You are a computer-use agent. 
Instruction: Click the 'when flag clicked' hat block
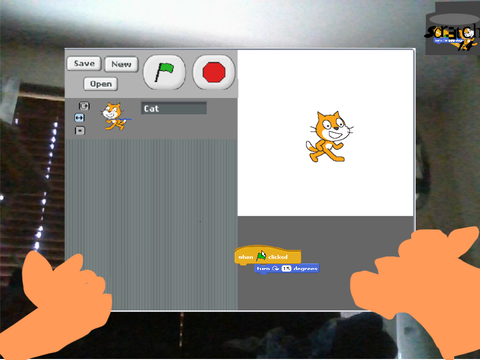[x=268, y=256]
